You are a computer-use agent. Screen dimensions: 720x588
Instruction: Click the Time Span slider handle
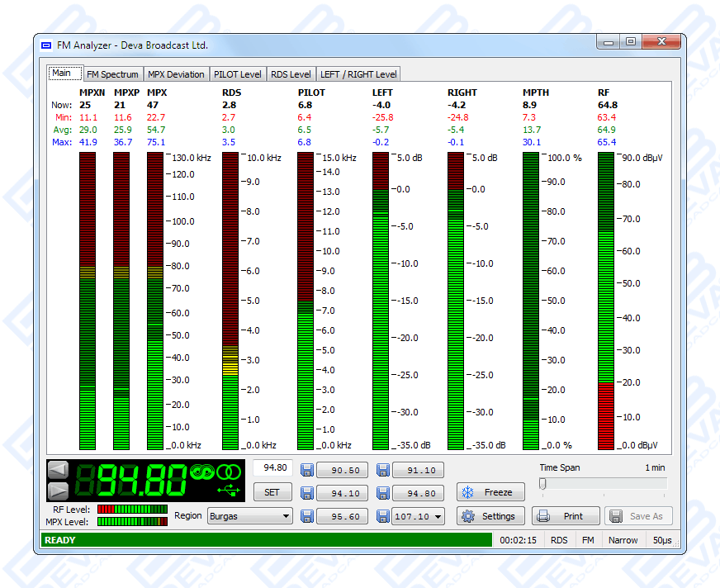point(542,484)
